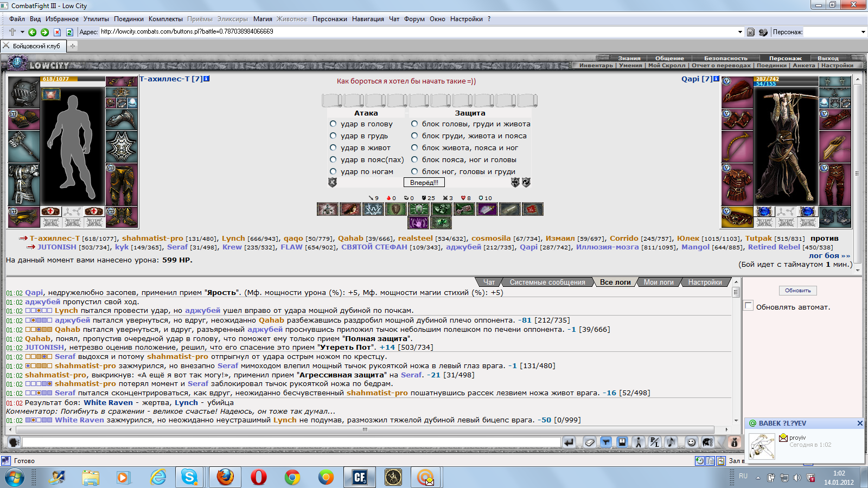Viewport: 868px width, 488px height.
Task: Activate the icy lightning technique icon
Action: 373,209
